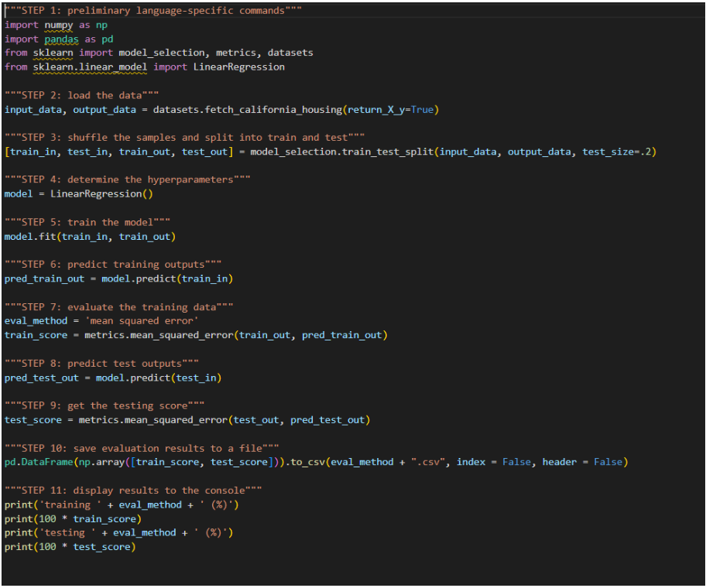This screenshot has width=706, height=588.
Task: Click the underlined "pandas" import name
Action: pos(61,39)
